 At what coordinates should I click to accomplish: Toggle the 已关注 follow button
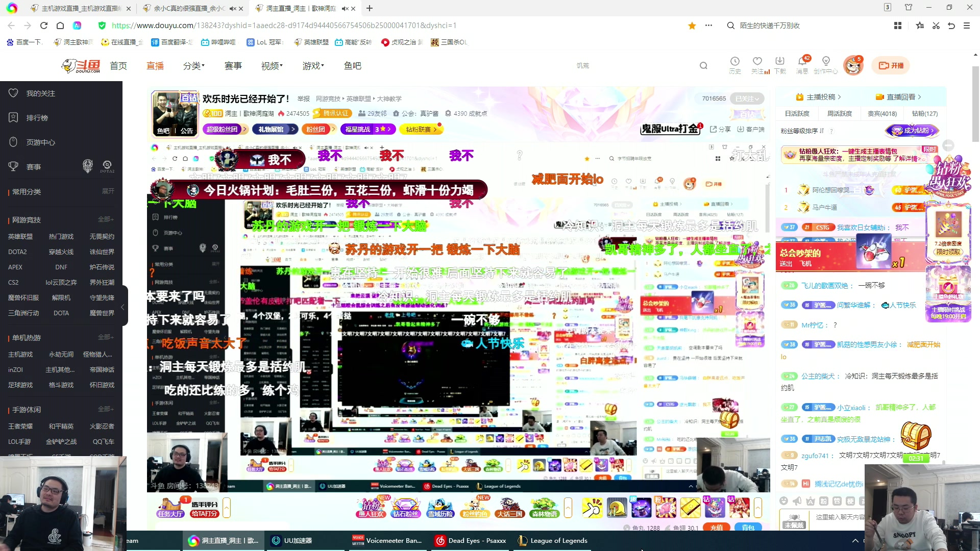[x=747, y=98]
